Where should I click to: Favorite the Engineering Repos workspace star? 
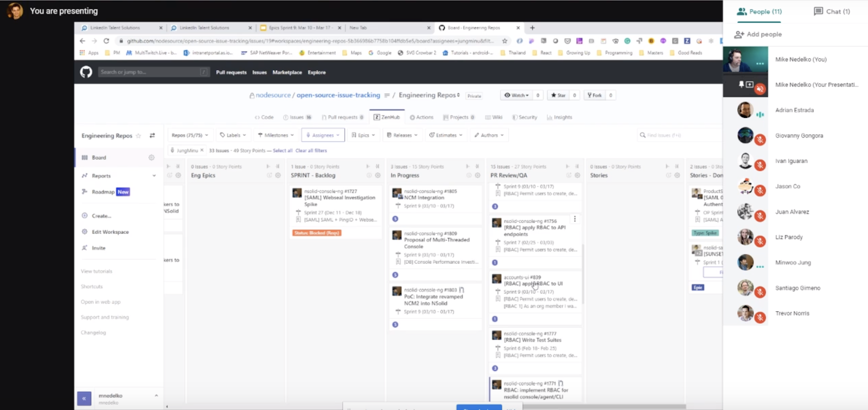[x=138, y=136]
